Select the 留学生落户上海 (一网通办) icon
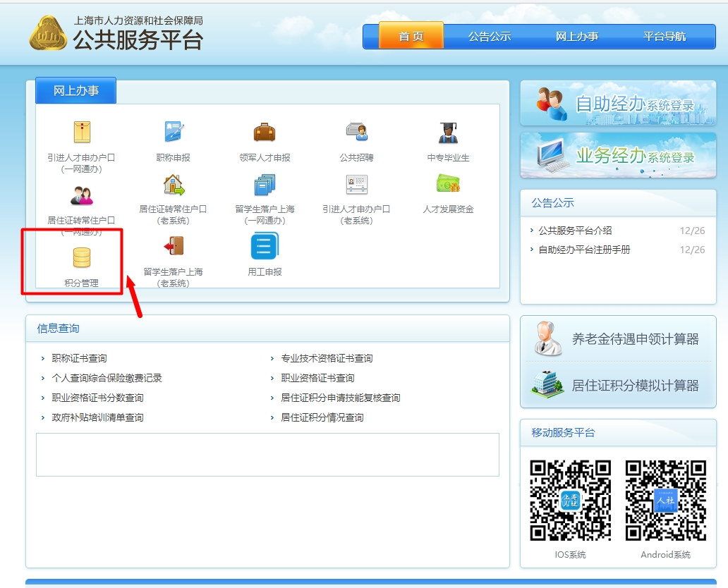728x588 pixels. 265,185
